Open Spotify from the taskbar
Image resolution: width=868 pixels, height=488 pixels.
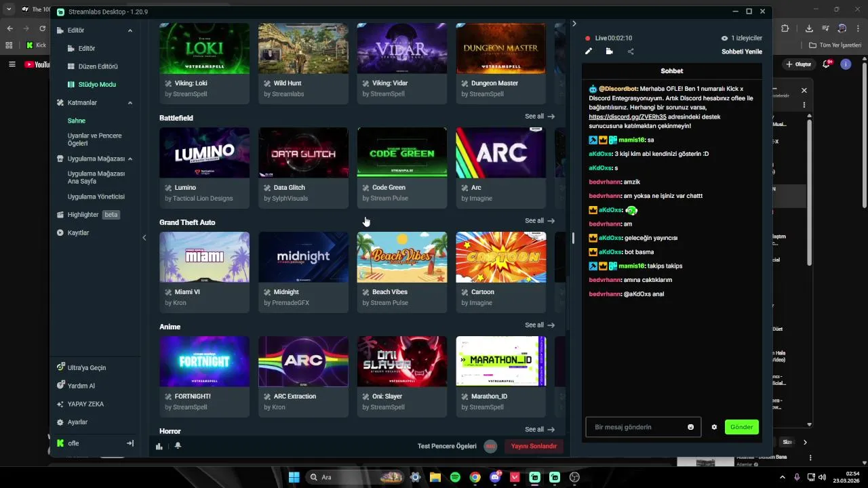(x=455, y=477)
